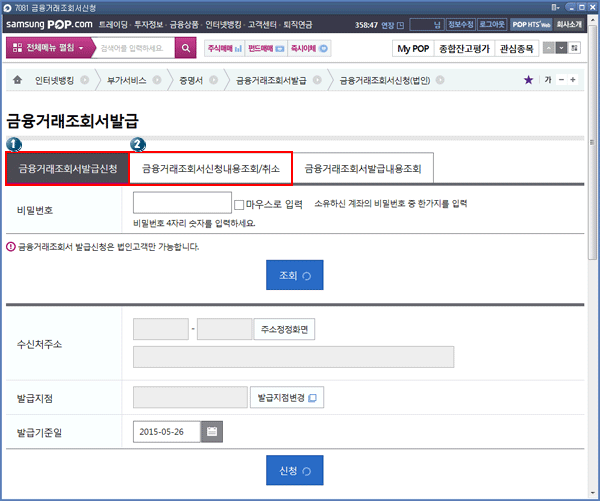
Task: Expand 금융거래조회서신청(법인) breadcrumb arrow
Action: pos(440,80)
